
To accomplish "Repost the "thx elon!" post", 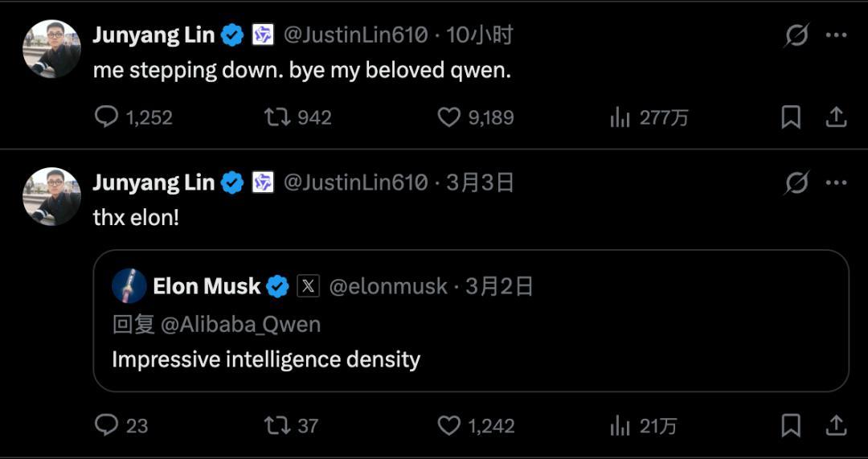I will pyautogui.click(x=276, y=424).
